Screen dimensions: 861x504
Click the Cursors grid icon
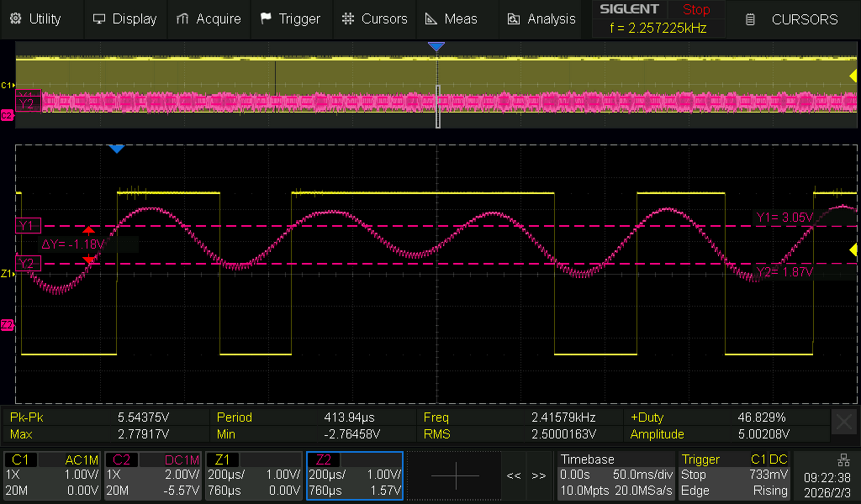point(348,18)
